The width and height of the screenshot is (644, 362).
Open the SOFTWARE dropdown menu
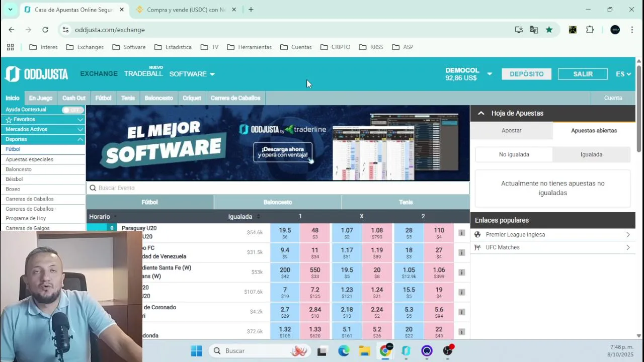point(192,74)
